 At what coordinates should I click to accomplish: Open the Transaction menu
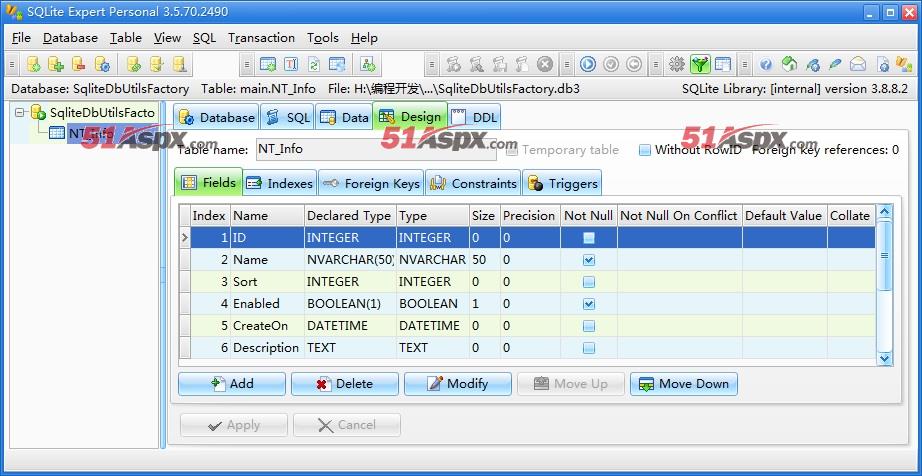pyautogui.click(x=261, y=38)
